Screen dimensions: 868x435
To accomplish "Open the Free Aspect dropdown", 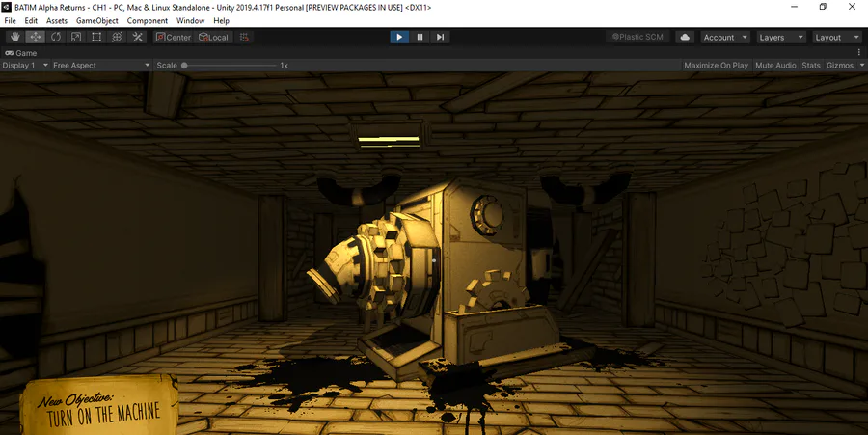I will point(101,66).
